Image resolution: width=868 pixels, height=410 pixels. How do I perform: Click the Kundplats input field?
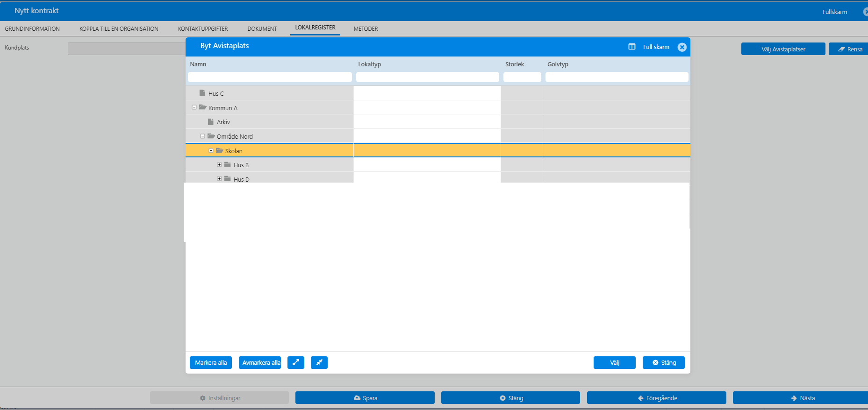(126, 49)
